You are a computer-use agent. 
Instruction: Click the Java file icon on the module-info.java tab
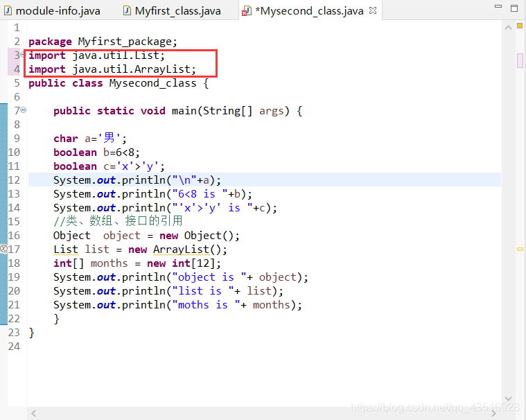click(x=8, y=10)
